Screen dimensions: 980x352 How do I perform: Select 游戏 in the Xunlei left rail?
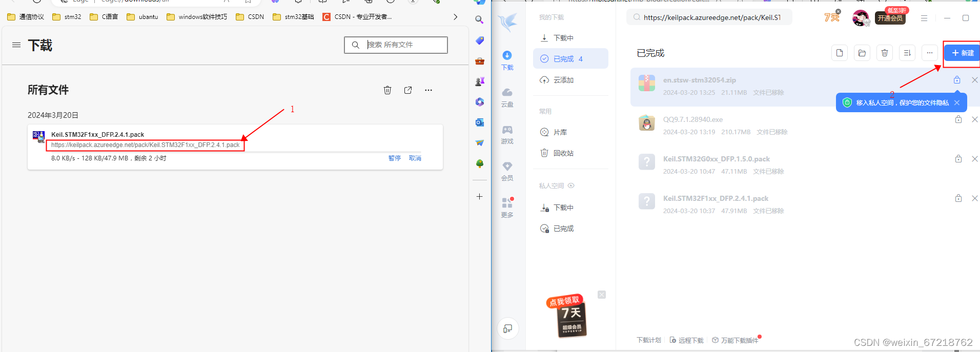coord(507,134)
